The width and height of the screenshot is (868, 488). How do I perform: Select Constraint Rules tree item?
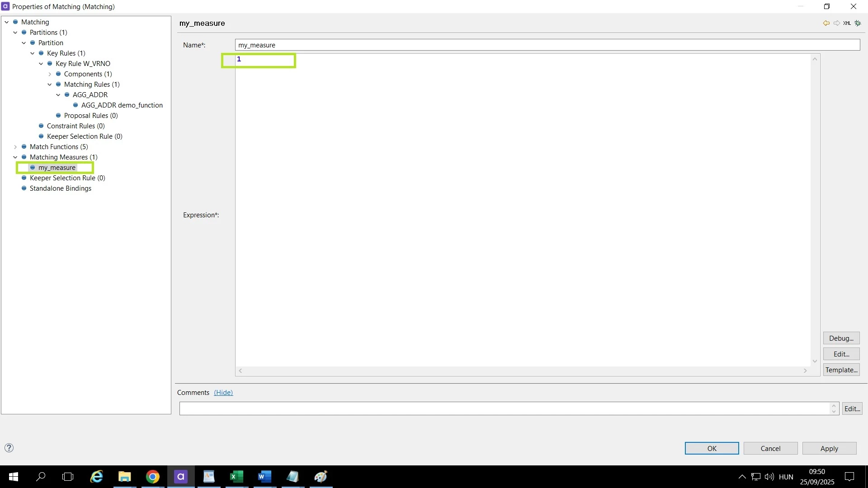coord(75,126)
